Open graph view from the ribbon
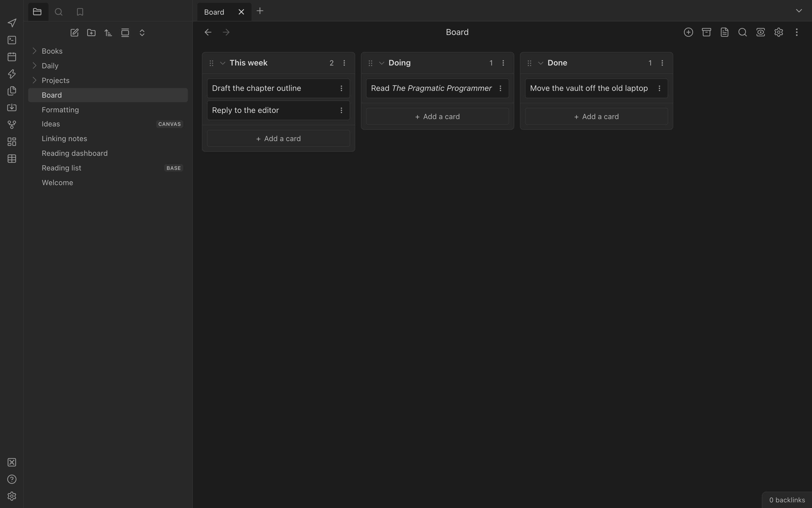 pos(12,125)
